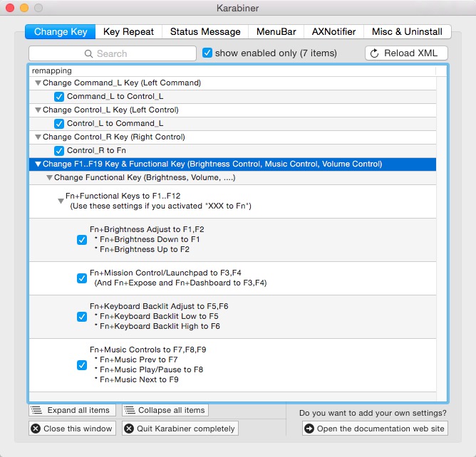This screenshot has width=476, height=457.
Task: Collapse Change Control_R Key group
Action: click(x=38, y=137)
